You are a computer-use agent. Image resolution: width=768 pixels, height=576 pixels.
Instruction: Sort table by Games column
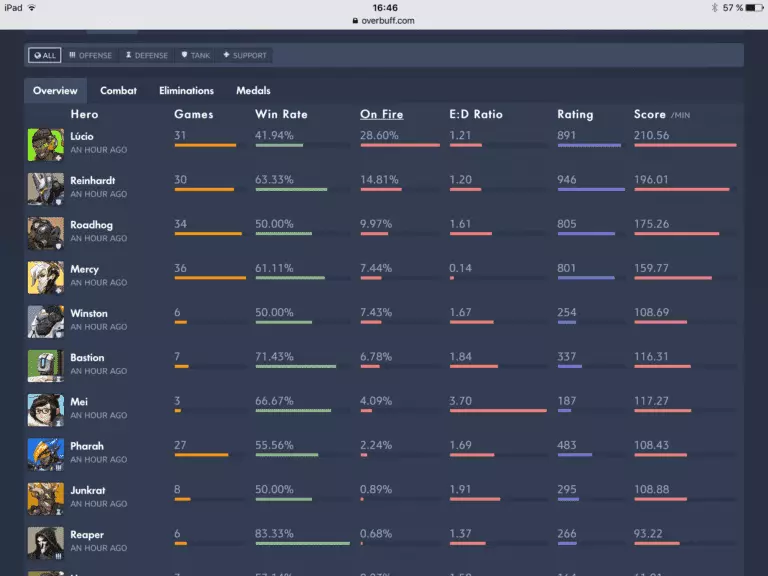coord(194,114)
